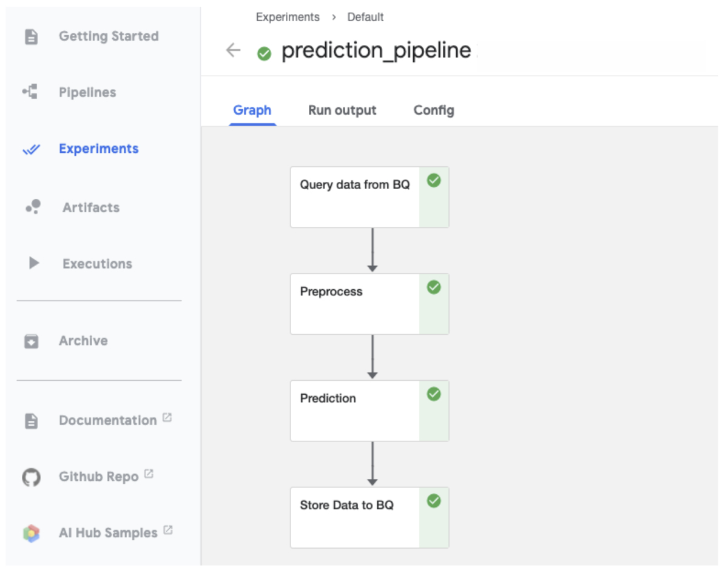Select the Prediction pipeline node

355,410
